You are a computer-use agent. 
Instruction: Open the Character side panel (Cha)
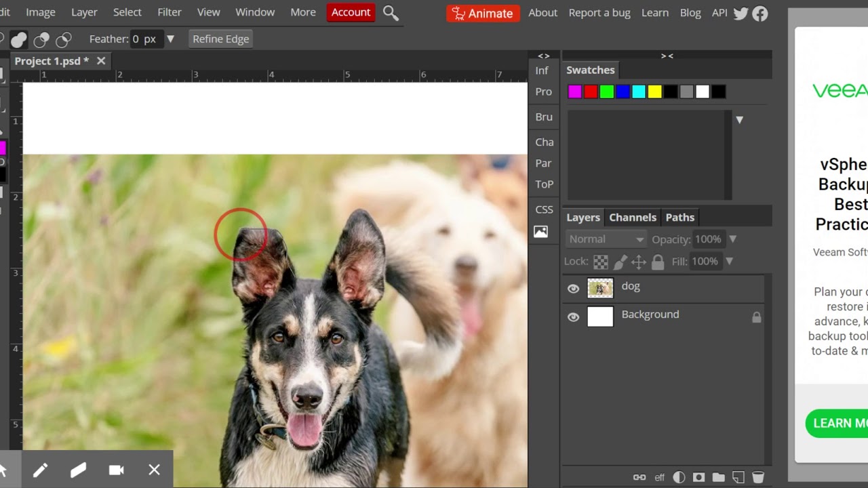(545, 142)
